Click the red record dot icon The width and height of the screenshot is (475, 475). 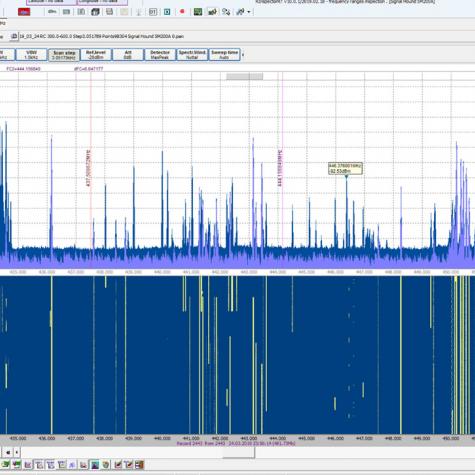coord(182,12)
